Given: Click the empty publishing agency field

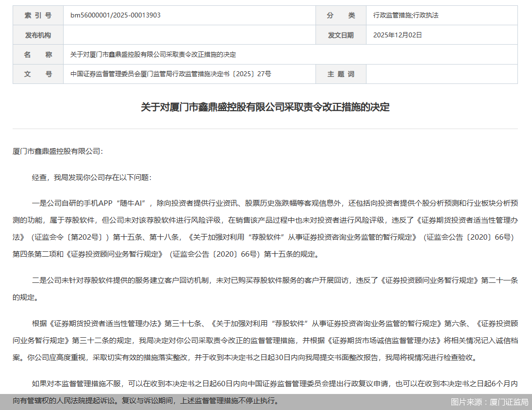Looking at the screenshot, I should click(x=189, y=35).
